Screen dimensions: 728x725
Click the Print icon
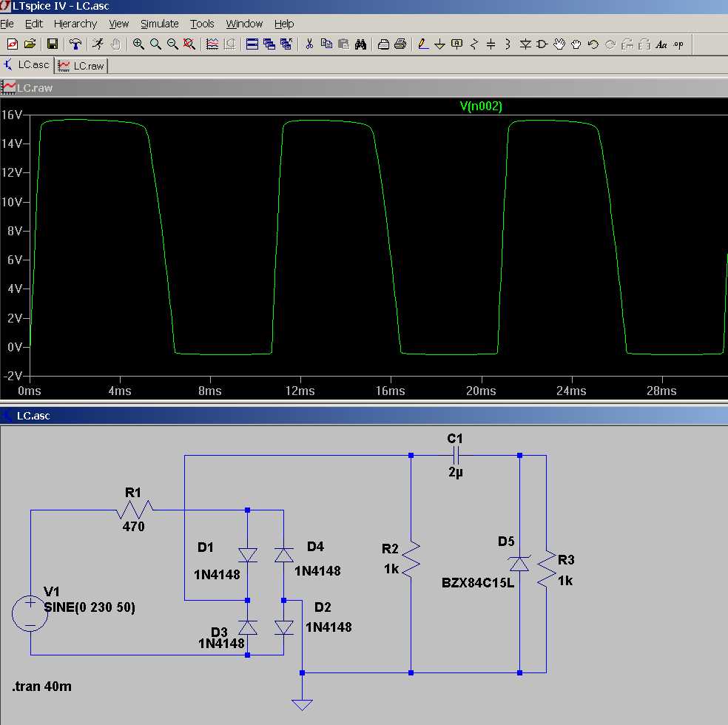[x=400, y=44]
